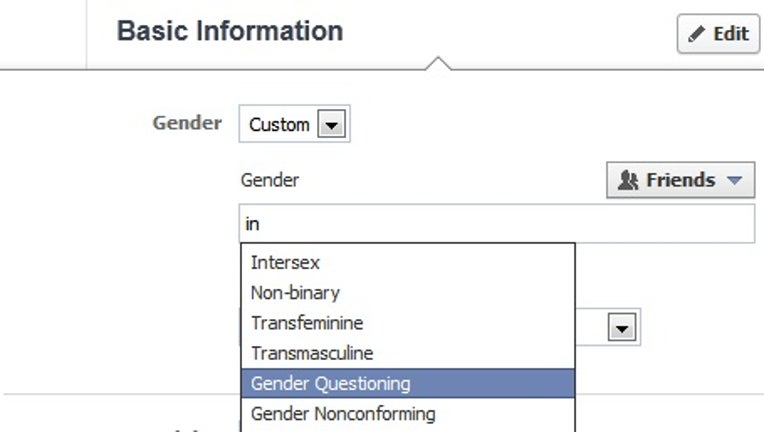Open the partially hidden dropdown behind suggestions
The height and width of the screenshot is (432, 764).
click(622, 327)
